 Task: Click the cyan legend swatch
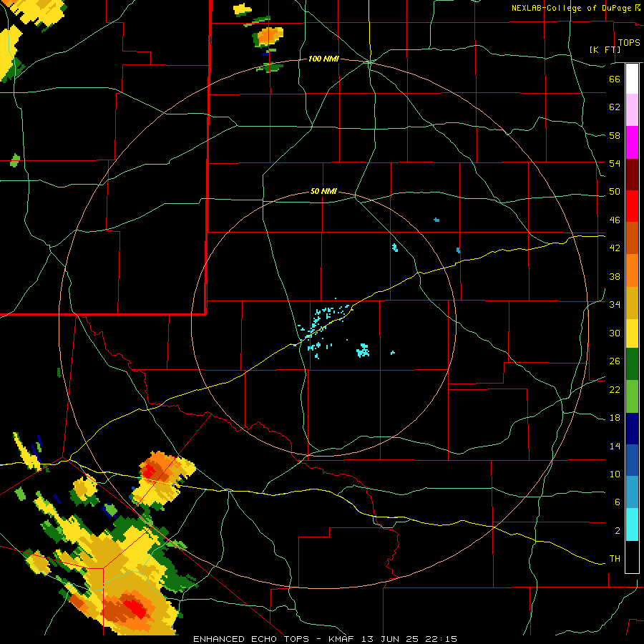click(632, 525)
